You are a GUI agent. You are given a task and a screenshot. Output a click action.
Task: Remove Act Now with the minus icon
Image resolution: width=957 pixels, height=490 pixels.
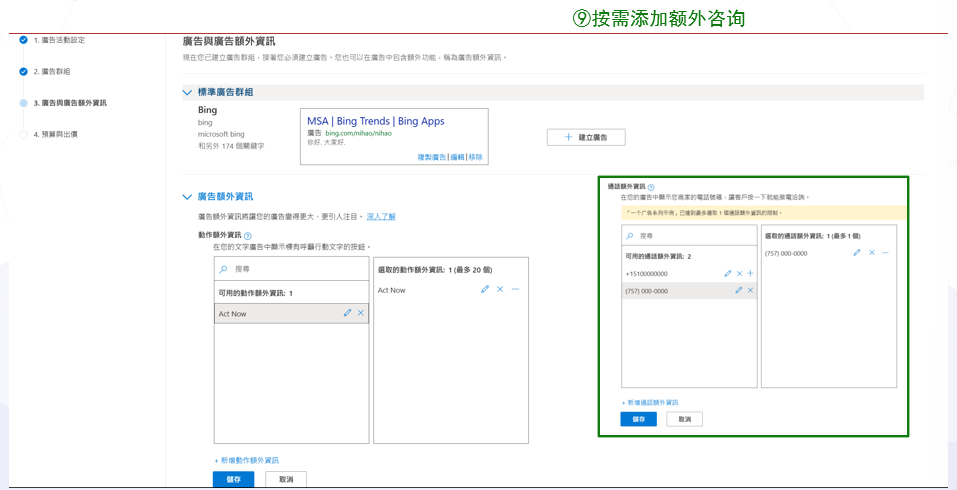(515, 289)
